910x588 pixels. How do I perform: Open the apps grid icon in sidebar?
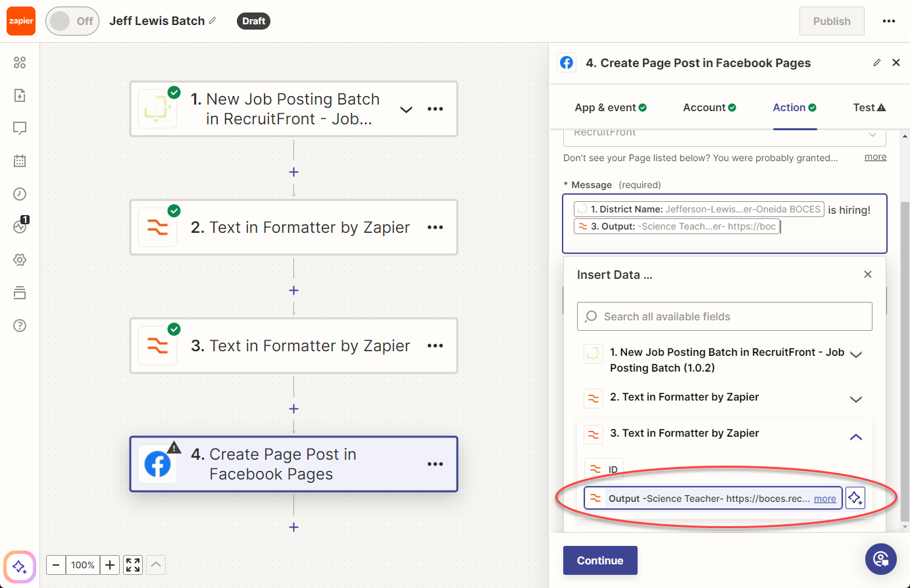click(20, 62)
